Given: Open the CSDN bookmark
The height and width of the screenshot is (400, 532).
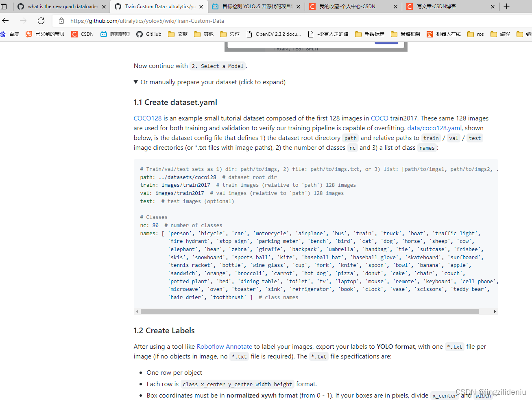Looking at the screenshot, I should [x=83, y=34].
